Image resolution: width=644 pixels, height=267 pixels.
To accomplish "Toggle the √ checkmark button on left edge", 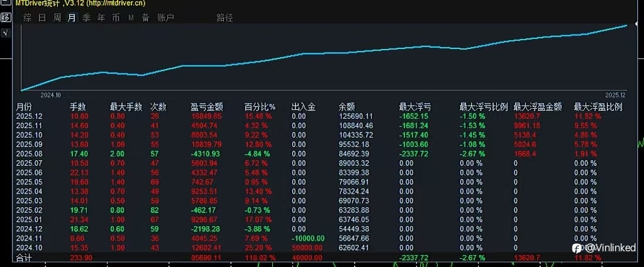I will [6, 33].
